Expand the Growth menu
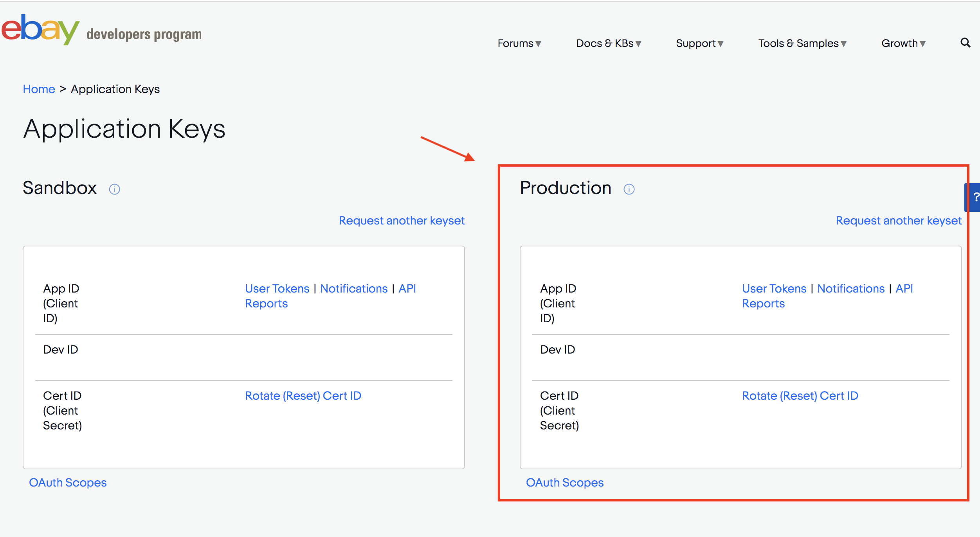This screenshot has width=980, height=537. (903, 43)
